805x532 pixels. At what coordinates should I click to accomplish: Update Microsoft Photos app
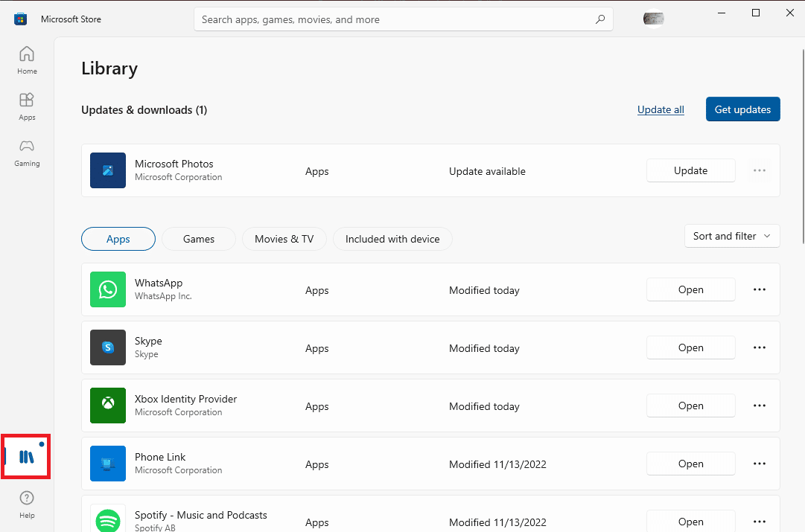point(690,170)
